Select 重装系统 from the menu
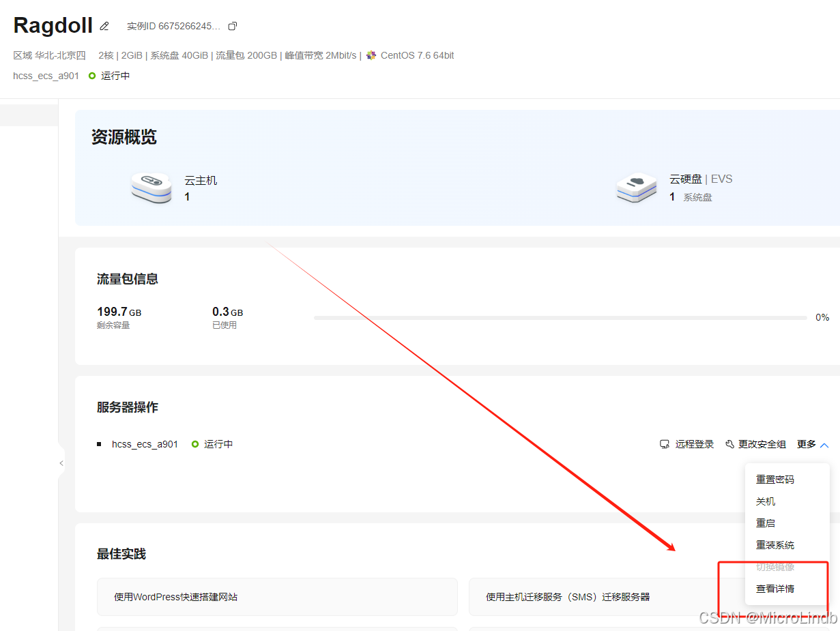Screen dimensions: 840x631 coord(787,545)
